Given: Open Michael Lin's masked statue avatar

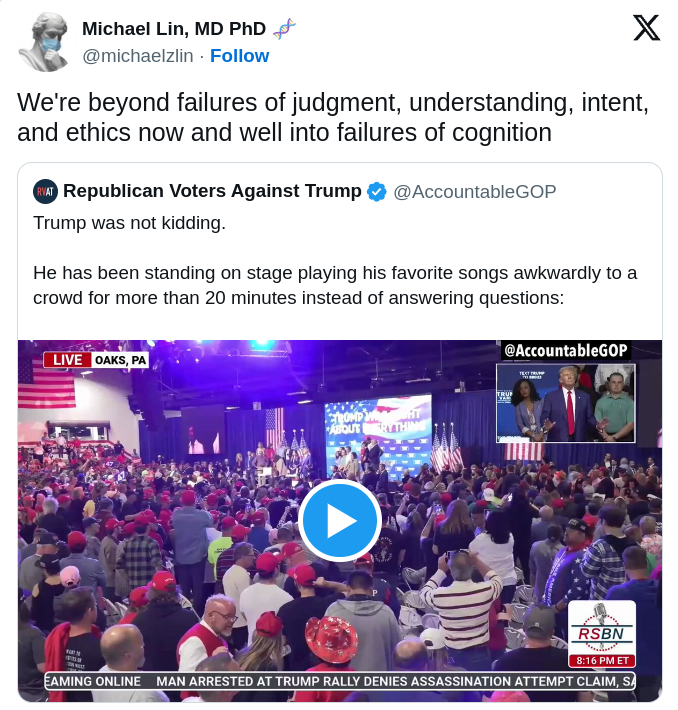Looking at the screenshot, I should coord(44,42).
